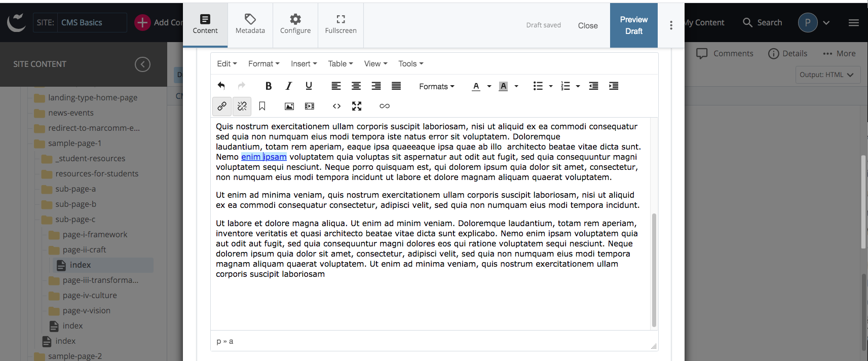Image resolution: width=868 pixels, height=361 pixels.
Task: Click the CMS logo icon
Action: coord(16,22)
